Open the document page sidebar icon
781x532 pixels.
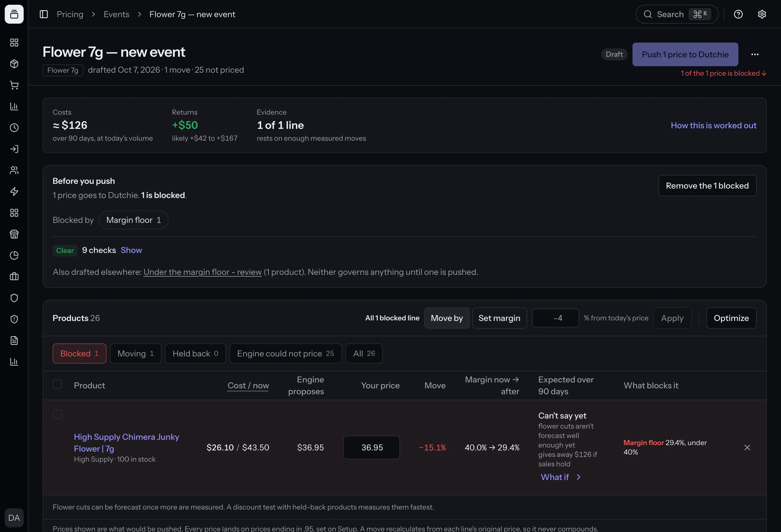click(14, 340)
